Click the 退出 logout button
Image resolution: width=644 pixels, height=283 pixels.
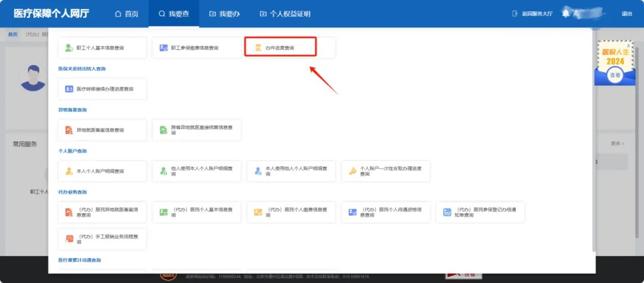click(627, 14)
